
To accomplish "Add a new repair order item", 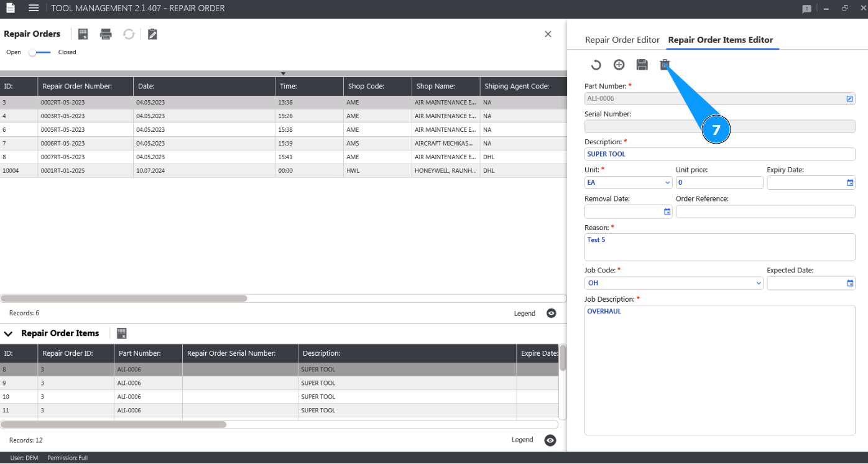I will (619, 65).
